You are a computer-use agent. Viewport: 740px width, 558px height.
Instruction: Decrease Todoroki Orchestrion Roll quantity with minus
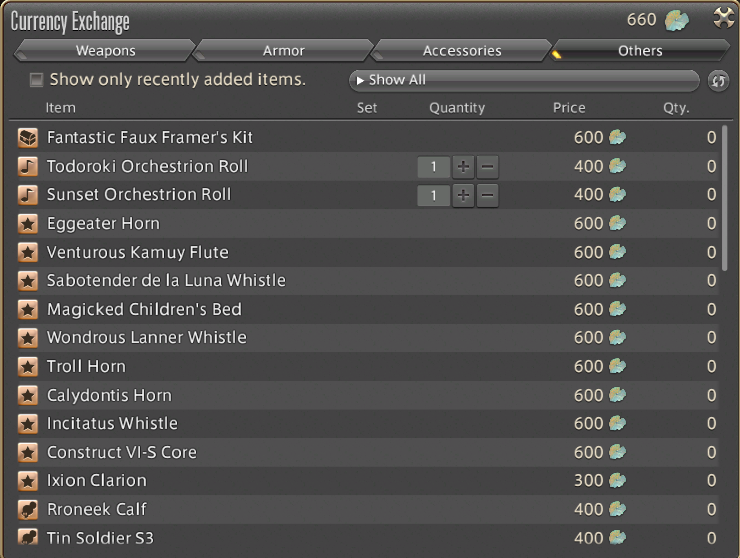pos(488,167)
